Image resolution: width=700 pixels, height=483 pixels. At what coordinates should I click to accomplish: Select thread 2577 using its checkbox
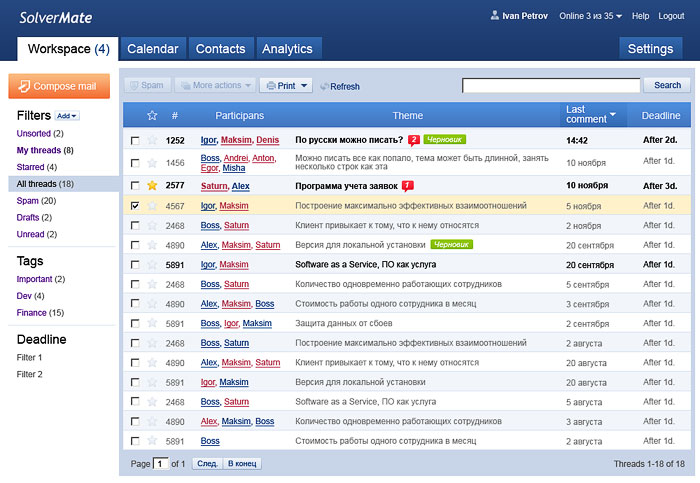click(x=135, y=186)
